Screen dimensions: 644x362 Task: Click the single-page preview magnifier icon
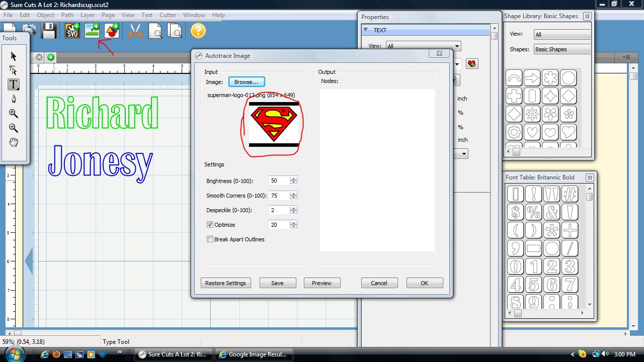(155, 31)
